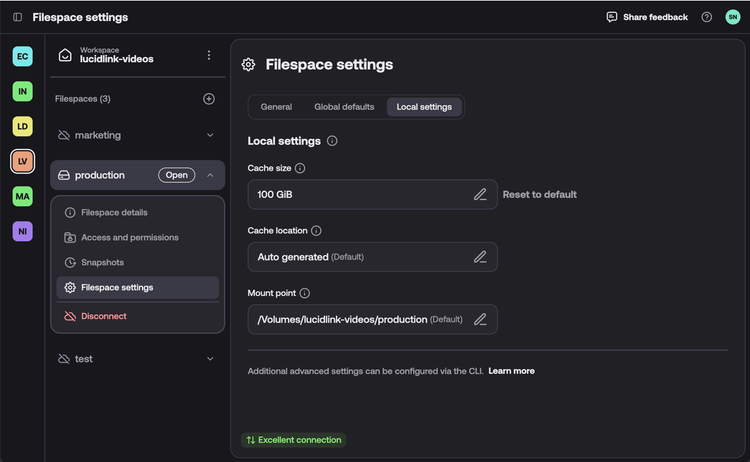Click the marketing disconnected cloud icon
Screen dimensions: 750x462
(64, 135)
